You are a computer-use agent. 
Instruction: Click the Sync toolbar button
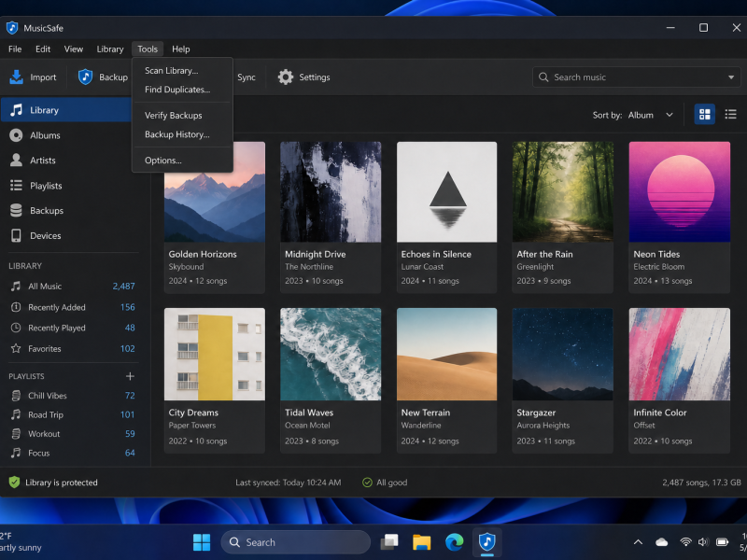click(246, 77)
